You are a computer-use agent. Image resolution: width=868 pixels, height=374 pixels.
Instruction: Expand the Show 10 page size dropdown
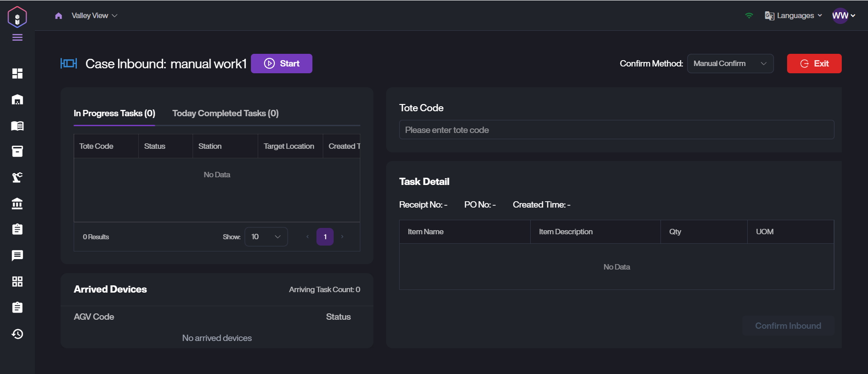pyautogui.click(x=266, y=237)
